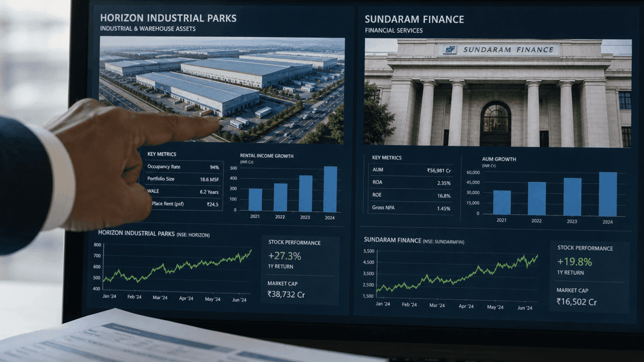Click the SF logo on the building sign
This screenshot has width=644, height=362.
pos(449,50)
